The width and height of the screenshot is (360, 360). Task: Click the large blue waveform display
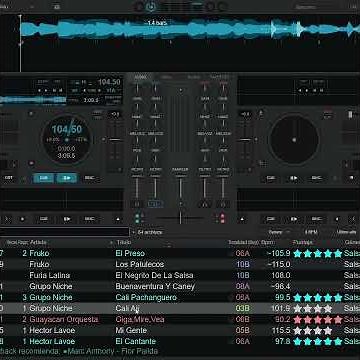click(x=190, y=29)
